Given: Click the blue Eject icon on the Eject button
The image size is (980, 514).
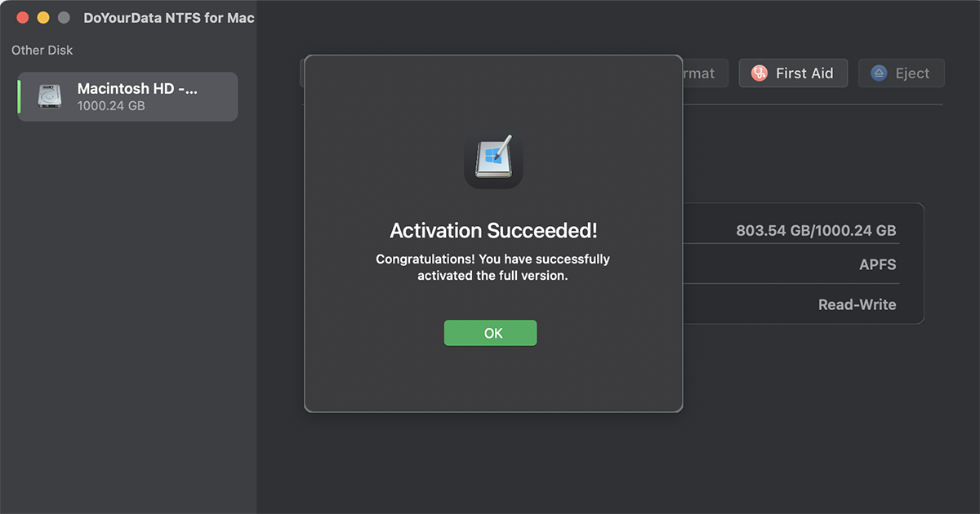Looking at the screenshot, I should point(878,73).
